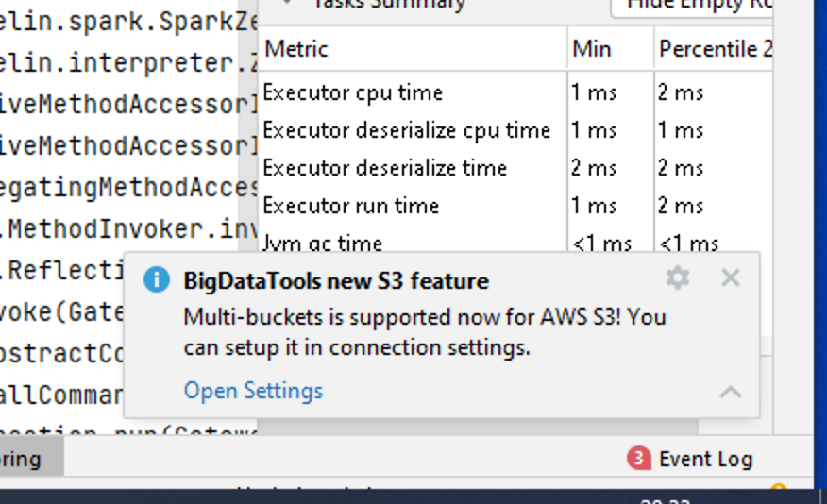Collapse the Tasks Summary section
This screenshot has width=827, height=504.
point(287,4)
